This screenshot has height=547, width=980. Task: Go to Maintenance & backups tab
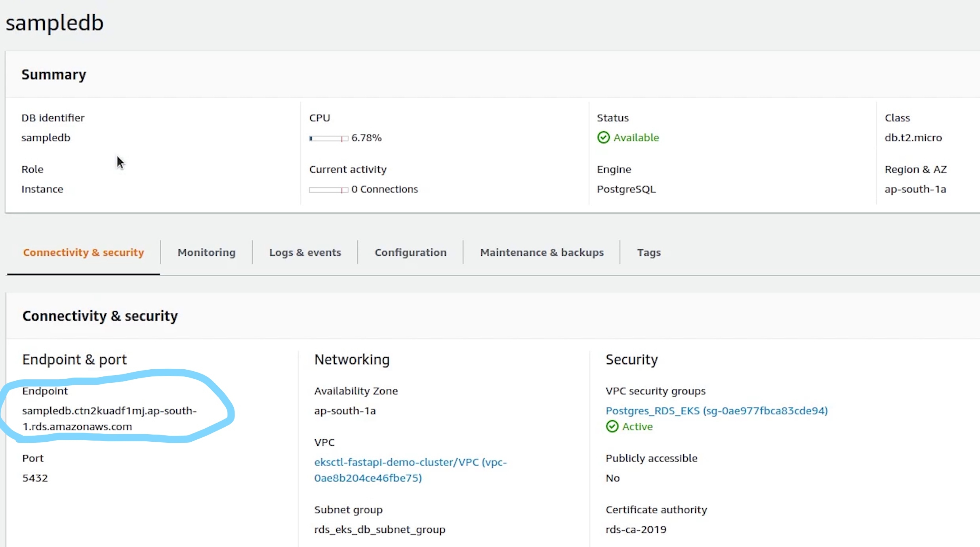click(x=541, y=253)
